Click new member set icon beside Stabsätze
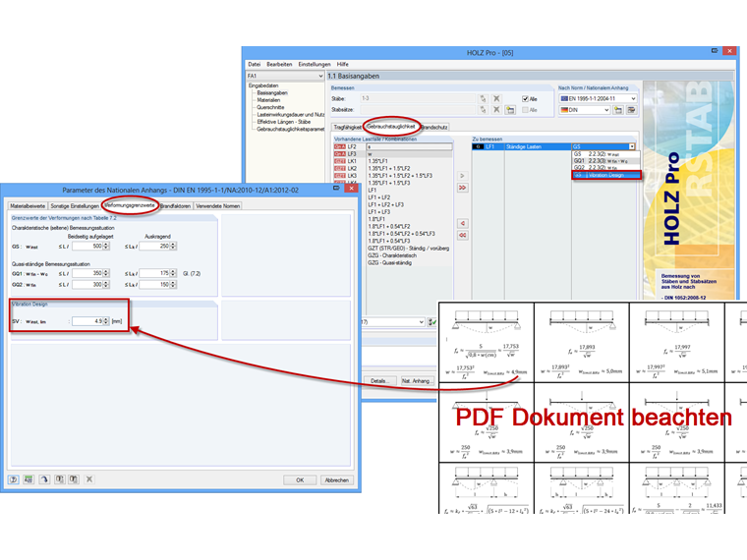 [510, 109]
